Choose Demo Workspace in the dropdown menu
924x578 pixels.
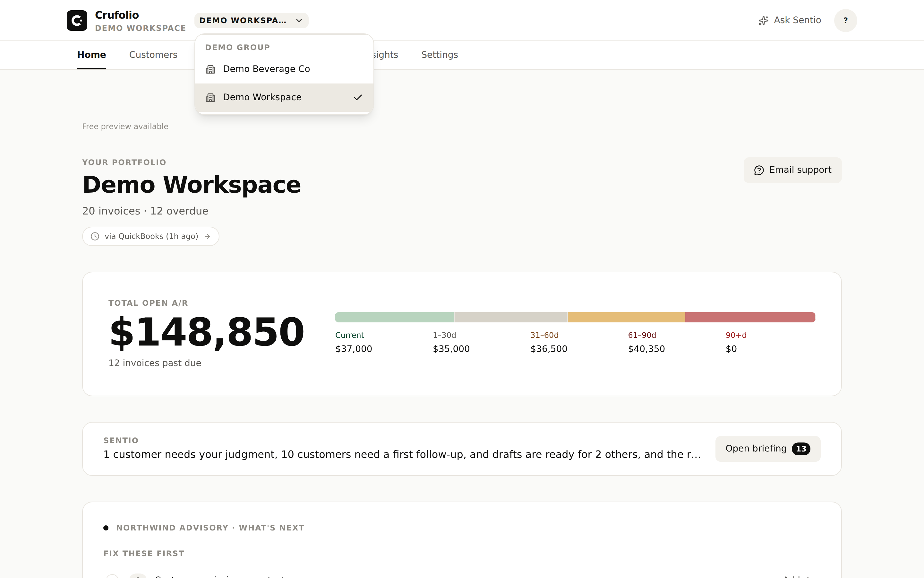pyautogui.click(x=284, y=98)
